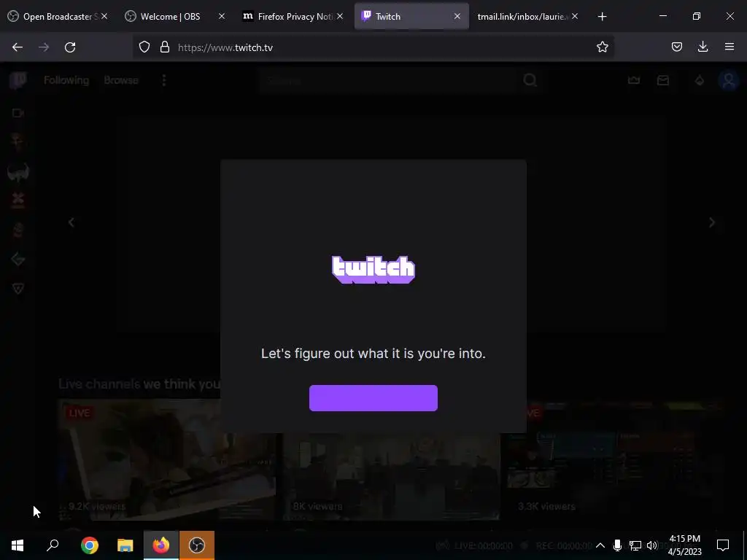Open live stream with 3.3K viewers
This screenshot has height=560, width=747.
pos(616,459)
